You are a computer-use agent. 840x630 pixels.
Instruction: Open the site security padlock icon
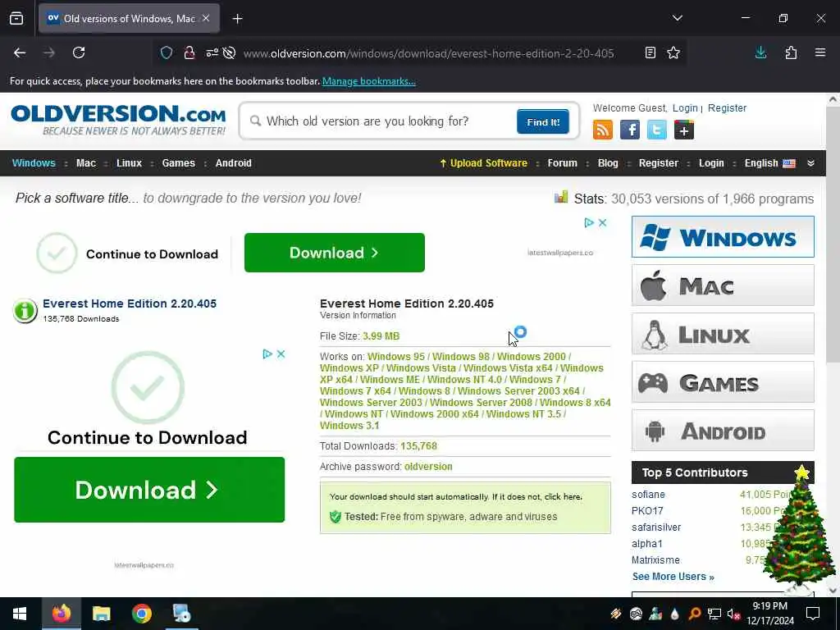(189, 52)
